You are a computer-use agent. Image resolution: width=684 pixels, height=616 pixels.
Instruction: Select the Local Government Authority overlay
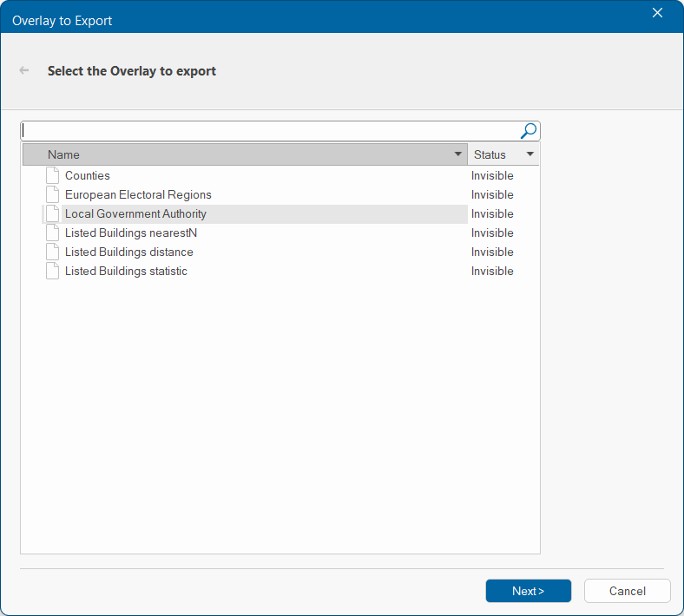click(x=135, y=213)
